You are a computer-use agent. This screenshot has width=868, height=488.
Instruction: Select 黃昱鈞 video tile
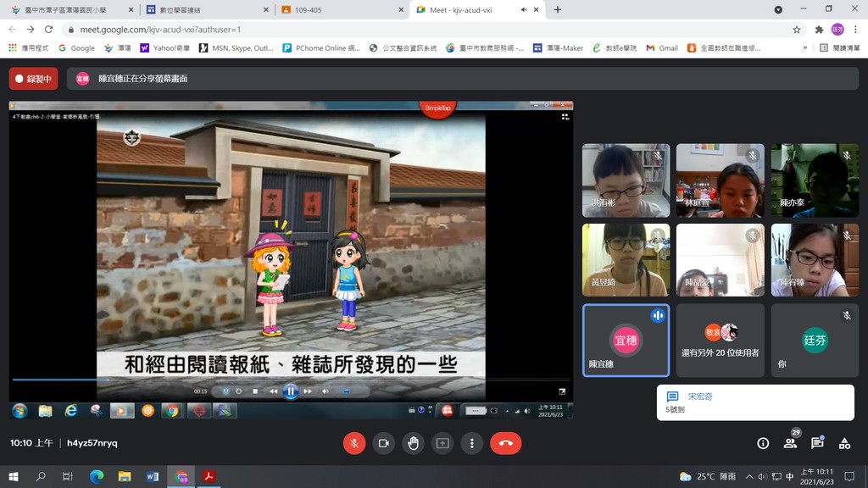pos(626,260)
